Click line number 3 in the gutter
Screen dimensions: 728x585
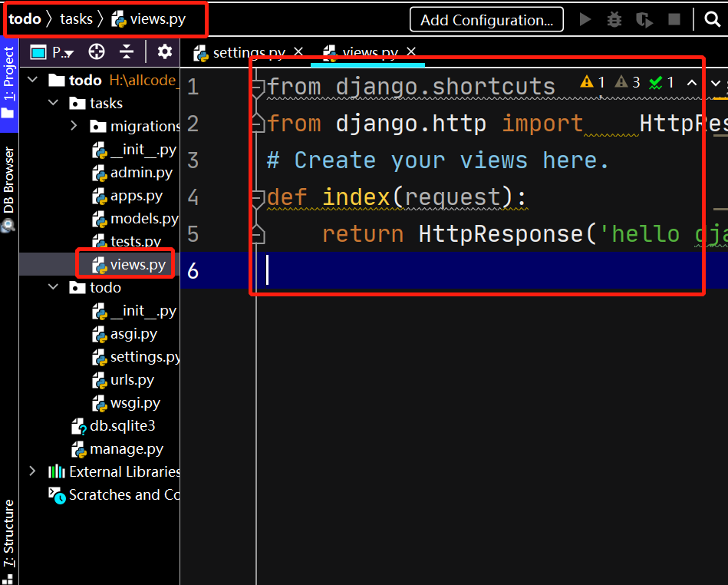pyautogui.click(x=193, y=160)
